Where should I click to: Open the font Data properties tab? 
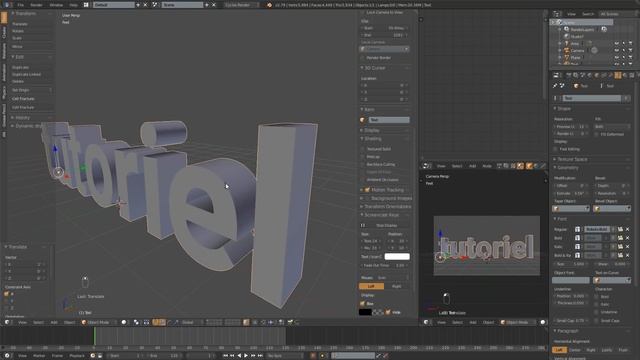[x=618, y=75]
